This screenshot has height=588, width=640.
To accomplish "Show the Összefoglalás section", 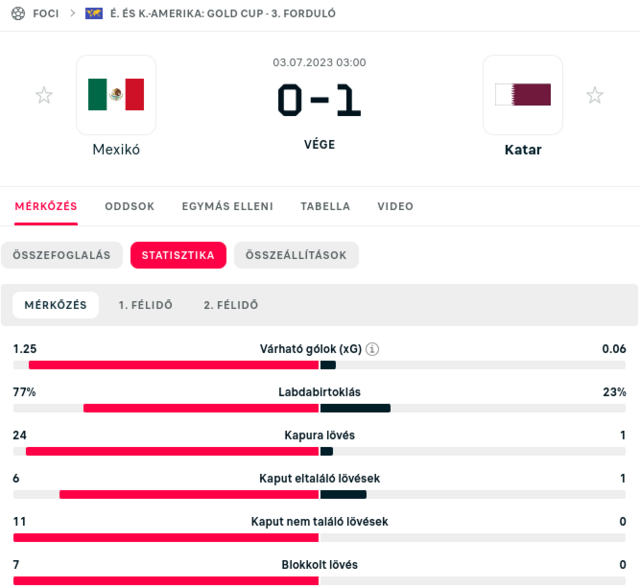I will tap(62, 255).
